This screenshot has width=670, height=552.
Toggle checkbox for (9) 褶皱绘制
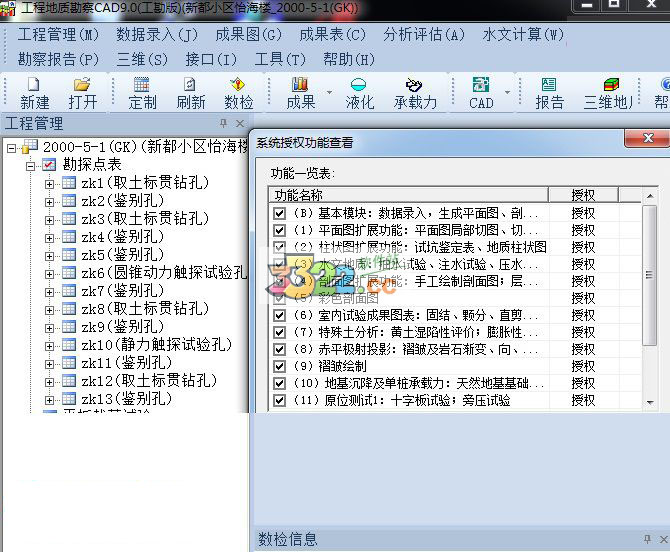click(x=279, y=366)
